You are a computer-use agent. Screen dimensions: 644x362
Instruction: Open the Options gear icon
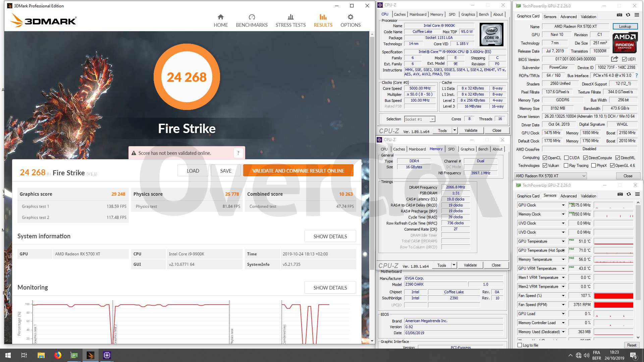(350, 17)
